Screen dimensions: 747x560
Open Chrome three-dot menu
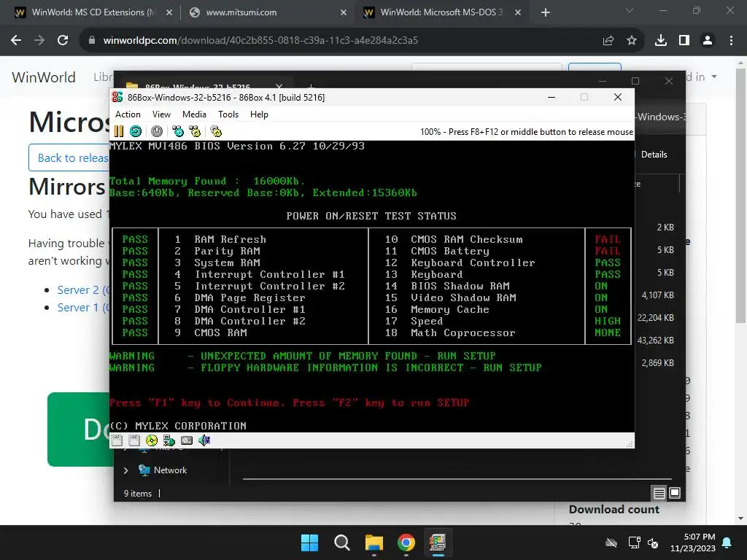coord(731,41)
